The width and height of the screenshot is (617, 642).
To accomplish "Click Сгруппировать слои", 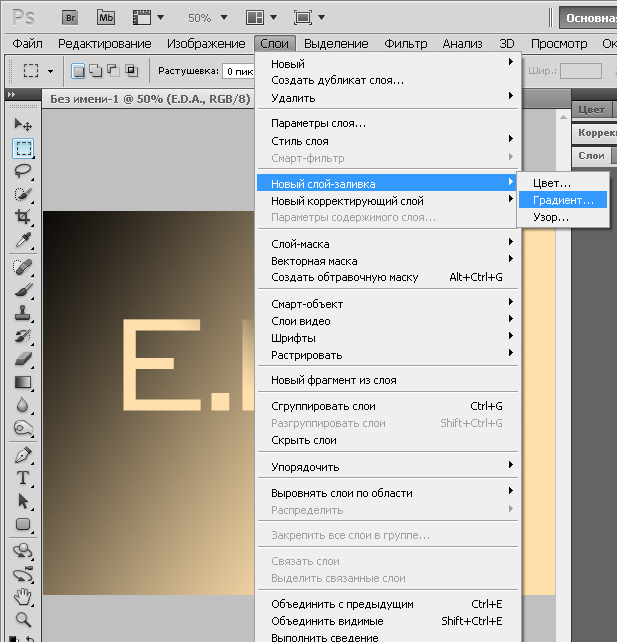I will point(387,406).
